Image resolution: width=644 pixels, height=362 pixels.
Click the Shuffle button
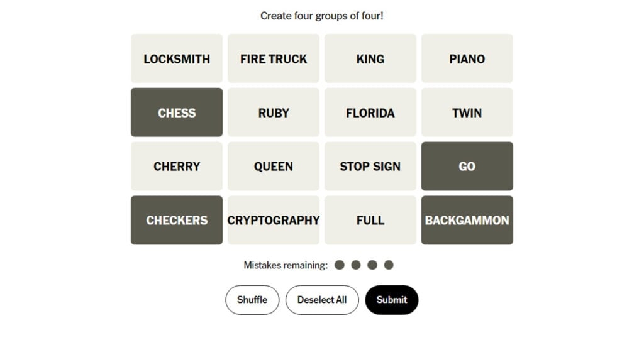pos(252,300)
